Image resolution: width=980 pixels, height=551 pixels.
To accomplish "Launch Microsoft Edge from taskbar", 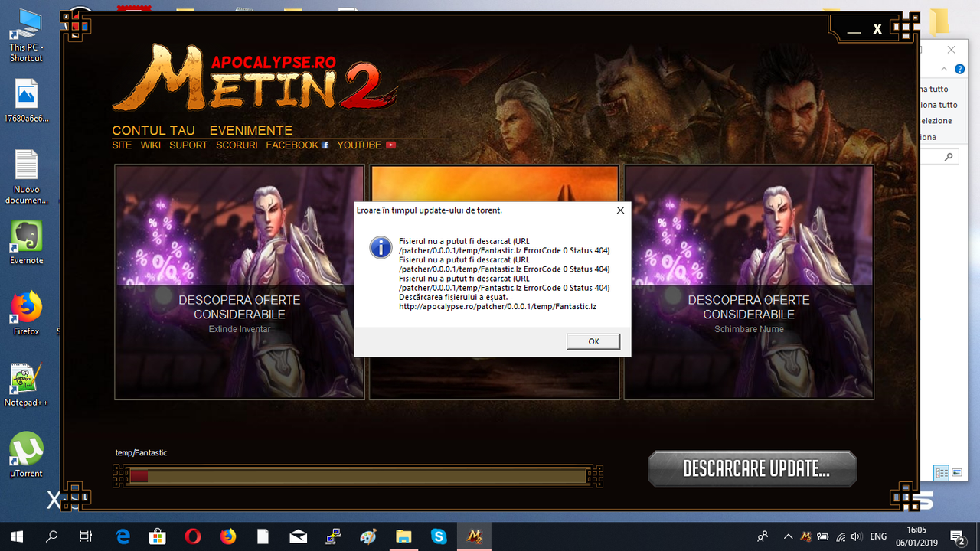I will tap(122, 536).
